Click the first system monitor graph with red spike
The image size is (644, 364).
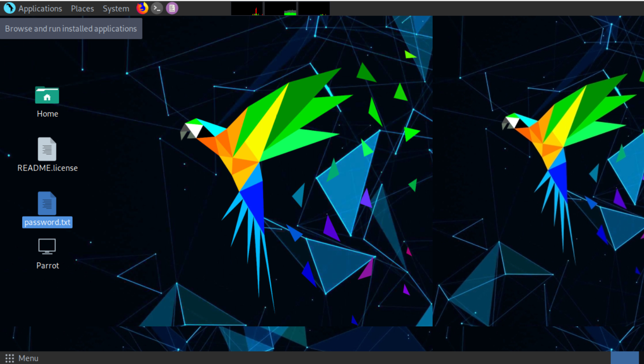tap(247, 8)
